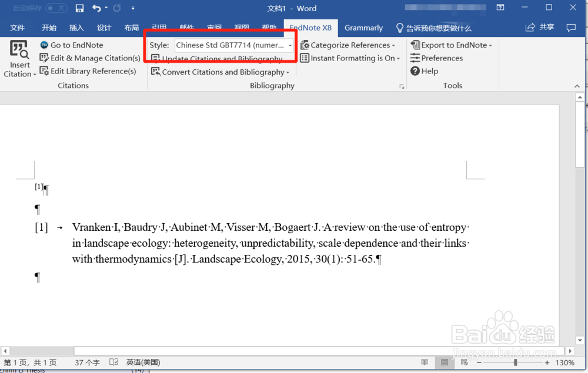
Task: Expand the Insert Citation dropdown arrow
Action: click(x=35, y=75)
